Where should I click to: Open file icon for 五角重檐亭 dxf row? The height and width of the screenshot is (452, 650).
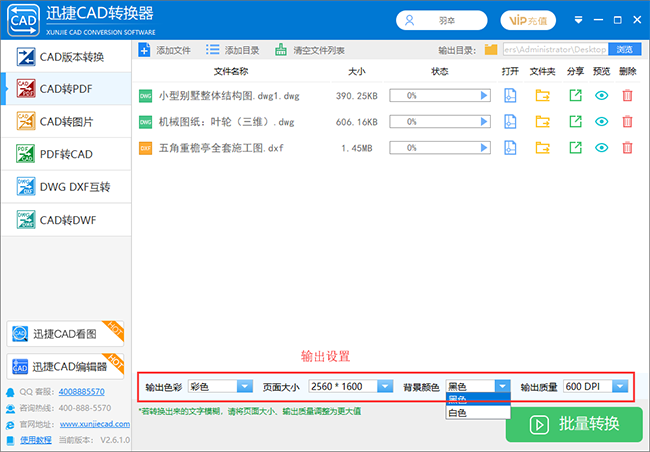pyautogui.click(x=510, y=148)
